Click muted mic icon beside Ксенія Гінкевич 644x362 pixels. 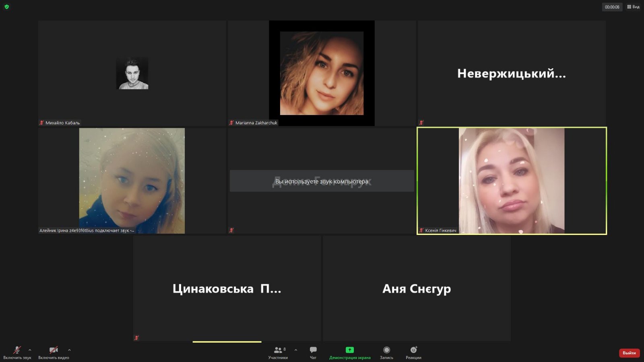pos(421,230)
